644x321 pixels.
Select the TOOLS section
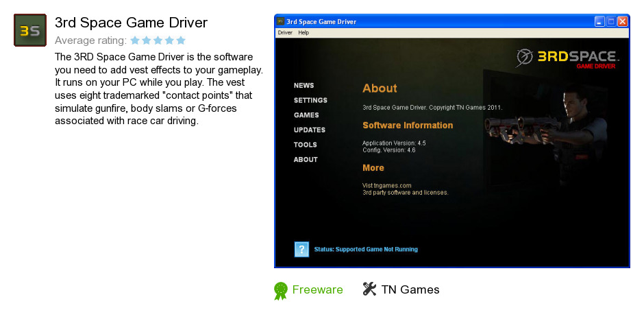[x=305, y=145]
